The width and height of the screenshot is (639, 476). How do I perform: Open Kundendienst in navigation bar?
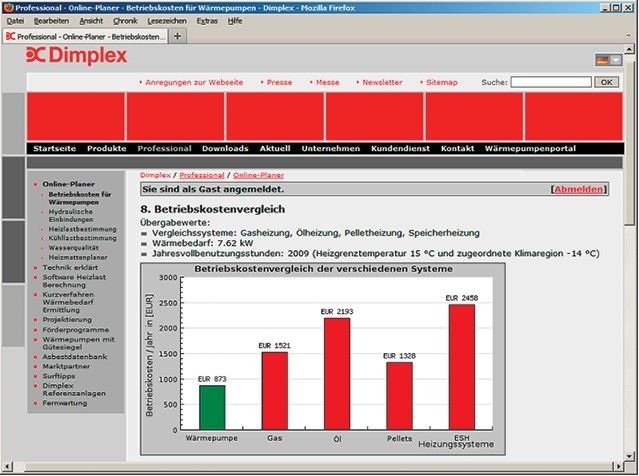400,148
